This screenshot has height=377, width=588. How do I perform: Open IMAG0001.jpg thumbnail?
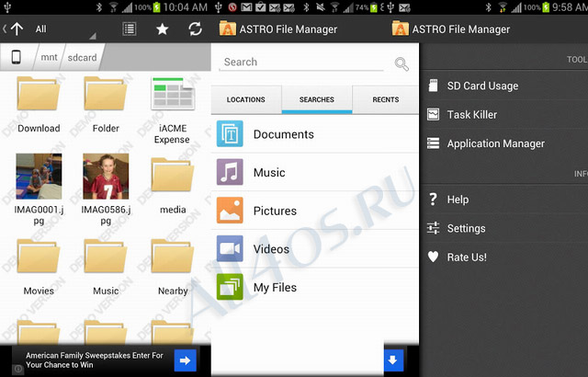coord(39,176)
